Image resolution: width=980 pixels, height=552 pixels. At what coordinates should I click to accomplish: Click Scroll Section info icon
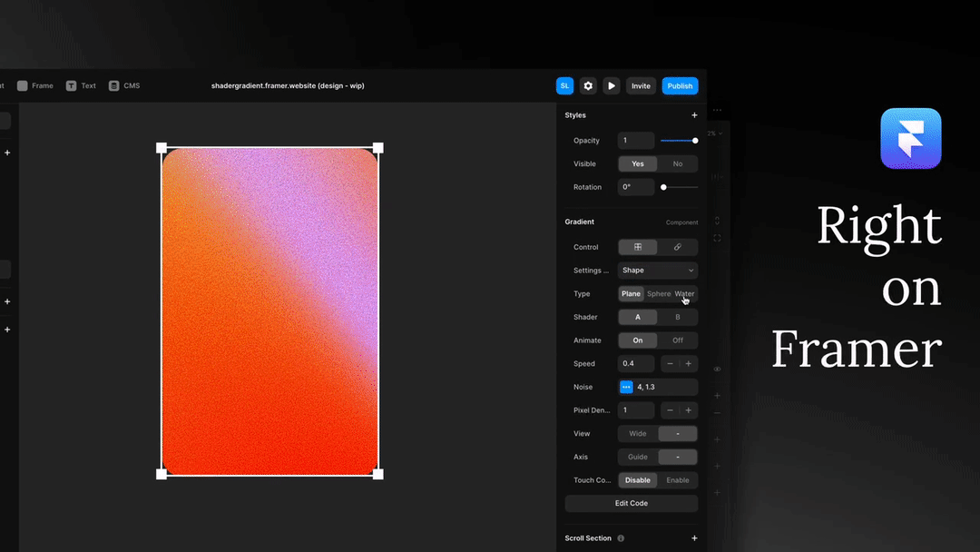click(x=621, y=538)
